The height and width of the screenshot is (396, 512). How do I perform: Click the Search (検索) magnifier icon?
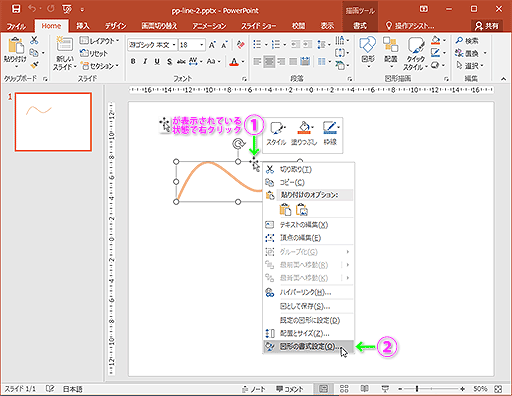point(459,41)
